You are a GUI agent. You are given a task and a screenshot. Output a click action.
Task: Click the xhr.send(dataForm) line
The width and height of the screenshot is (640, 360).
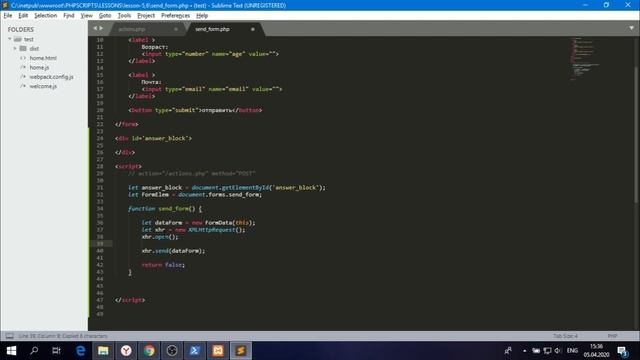click(x=173, y=251)
